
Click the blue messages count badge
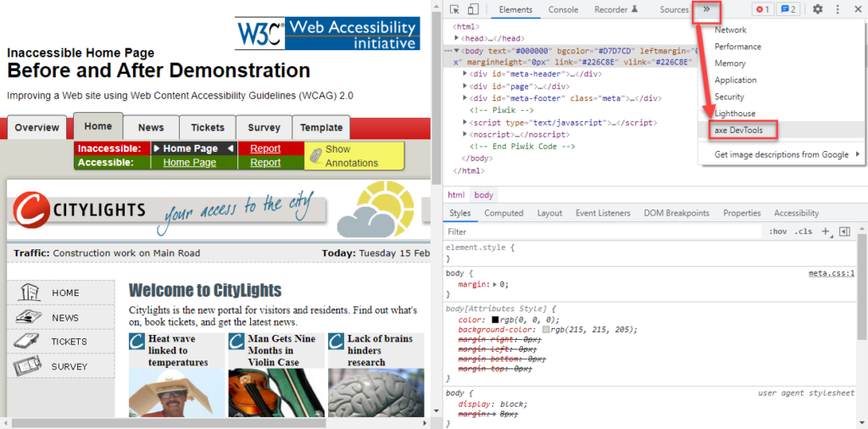[x=788, y=9]
